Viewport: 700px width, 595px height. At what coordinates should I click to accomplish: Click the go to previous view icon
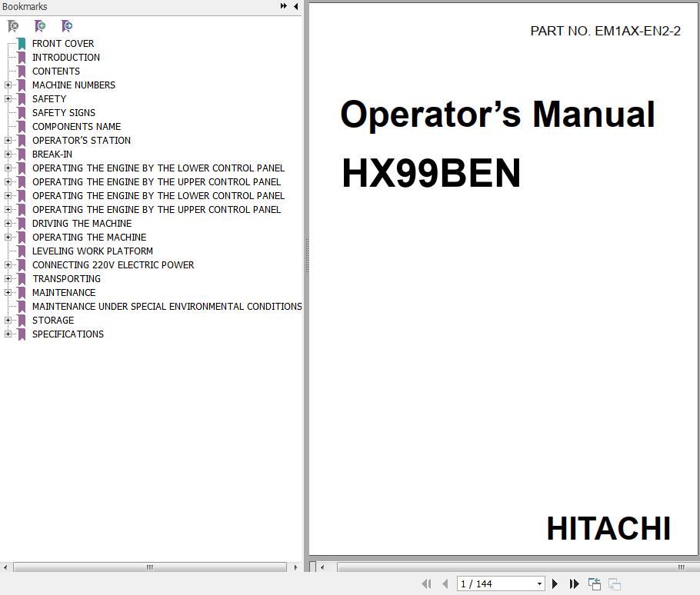(595, 583)
